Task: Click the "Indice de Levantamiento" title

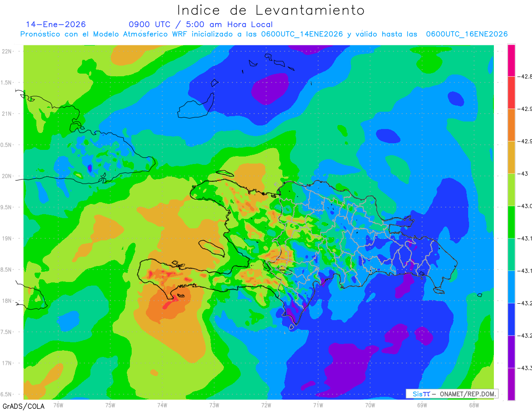Action: (271, 10)
